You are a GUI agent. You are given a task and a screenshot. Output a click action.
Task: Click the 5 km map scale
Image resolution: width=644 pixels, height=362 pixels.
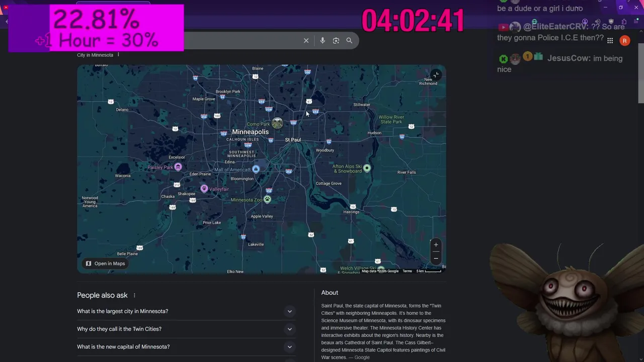[x=429, y=271]
